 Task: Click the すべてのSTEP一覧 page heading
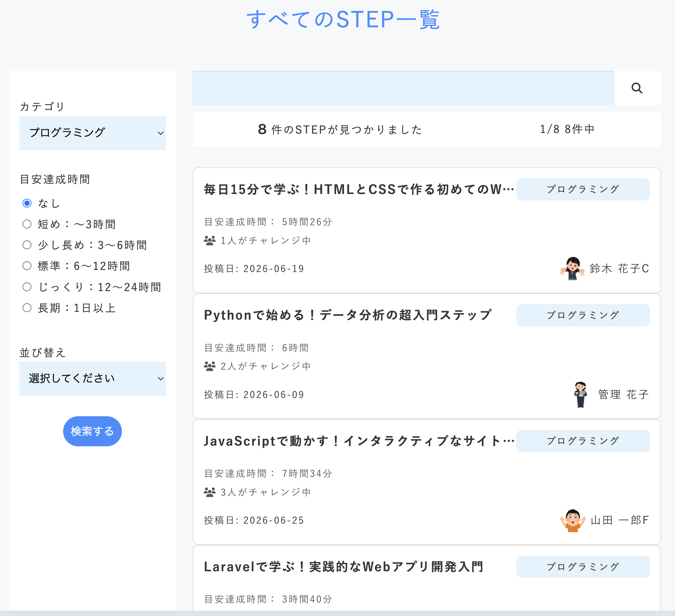click(x=343, y=19)
